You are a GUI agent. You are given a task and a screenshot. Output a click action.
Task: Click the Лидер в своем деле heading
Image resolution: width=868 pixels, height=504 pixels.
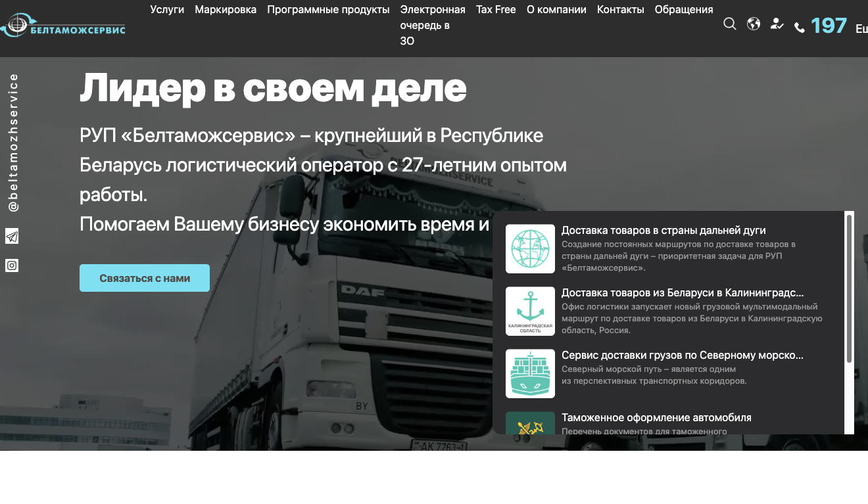coord(273,88)
